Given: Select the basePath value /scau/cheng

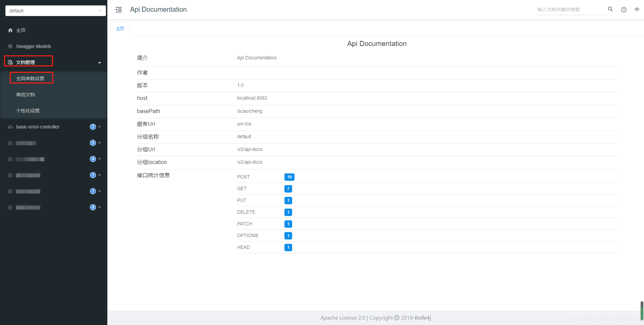Looking at the screenshot, I should [x=250, y=111].
